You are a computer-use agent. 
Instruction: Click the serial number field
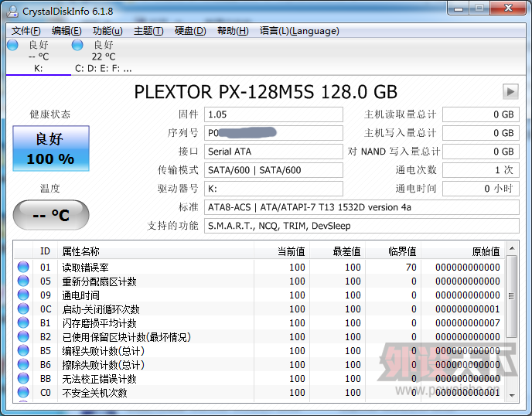click(273, 133)
